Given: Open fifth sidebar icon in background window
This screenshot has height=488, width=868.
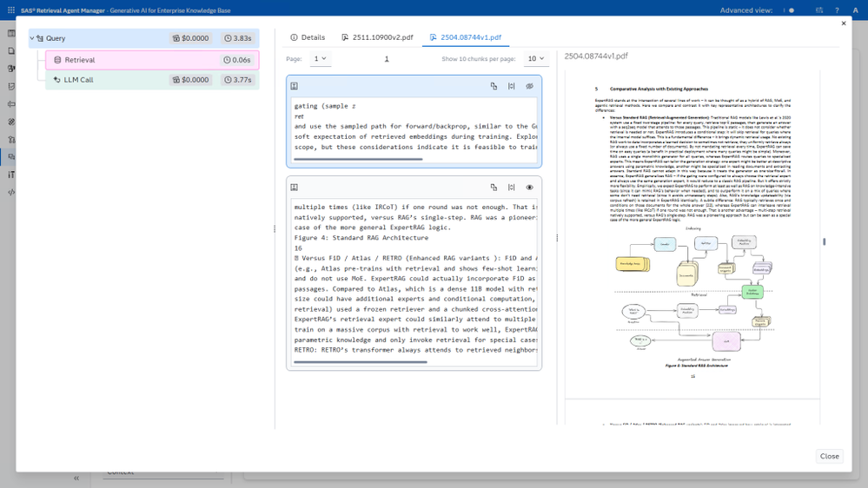Looking at the screenshot, I should point(11,104).
